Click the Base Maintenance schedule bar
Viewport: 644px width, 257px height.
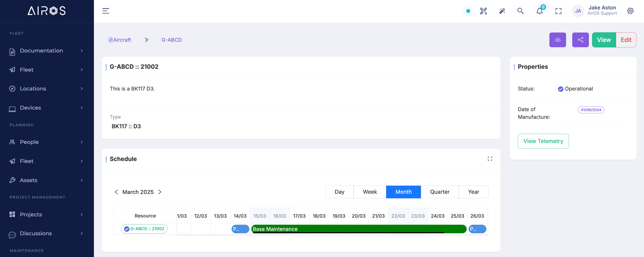coord(358,229)
